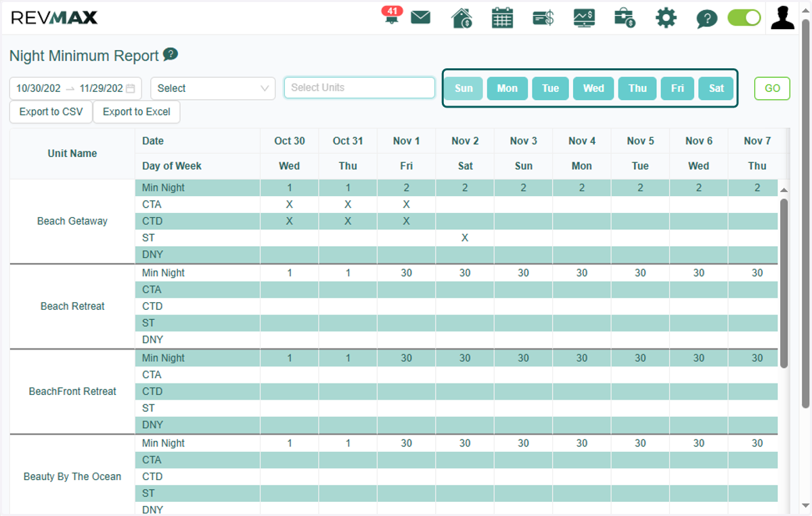Open the briefcase dollar icon
812x516 pixels.
click(x=625, y=18)
